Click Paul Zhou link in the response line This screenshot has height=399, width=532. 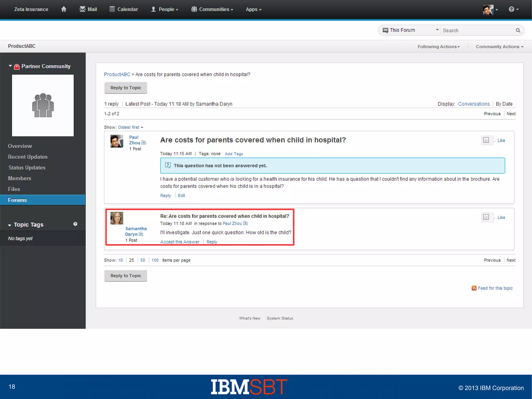232,224
